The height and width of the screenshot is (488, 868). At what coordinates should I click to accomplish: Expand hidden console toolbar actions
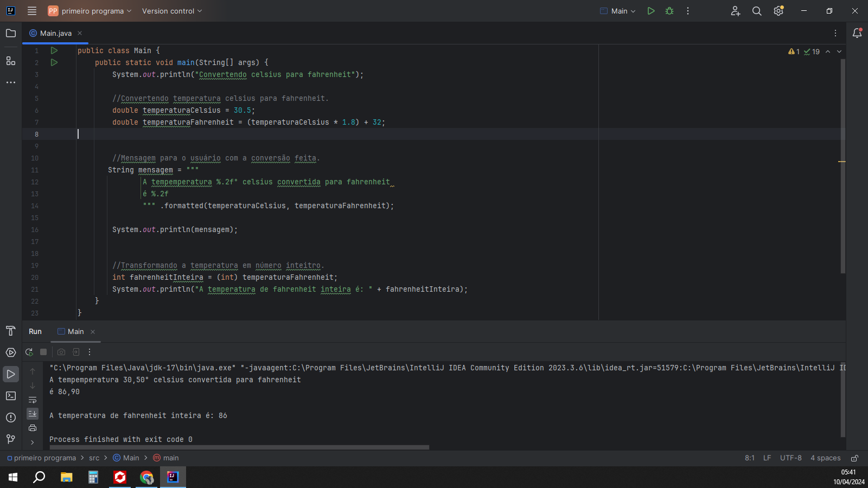(x=33, y=442)
